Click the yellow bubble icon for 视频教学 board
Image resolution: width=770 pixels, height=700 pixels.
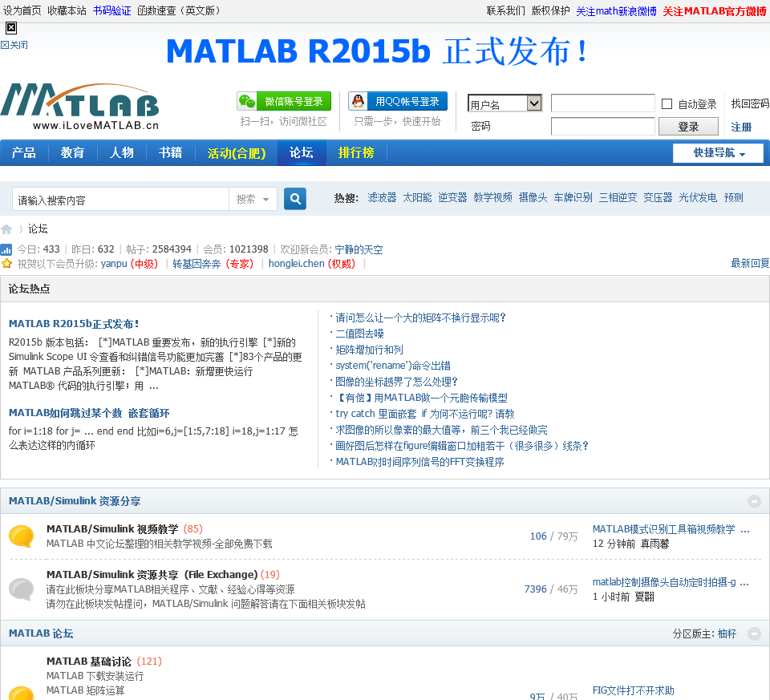click(x=22, y=536)
